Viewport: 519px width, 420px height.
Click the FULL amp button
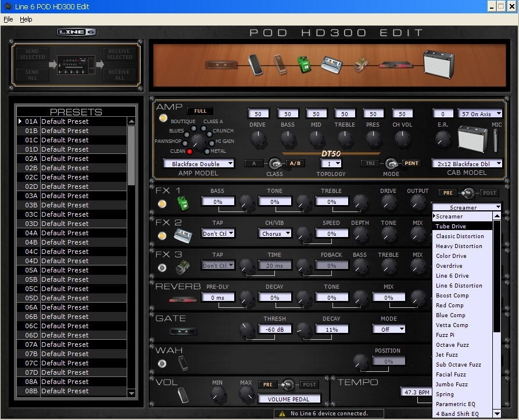(200, 111)
